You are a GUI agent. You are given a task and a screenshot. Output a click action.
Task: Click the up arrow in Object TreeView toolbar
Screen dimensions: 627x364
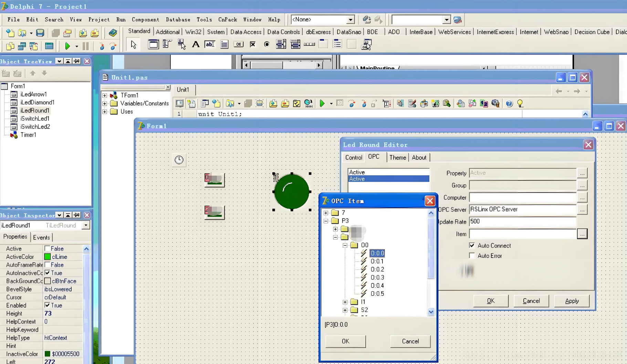point(33,73)
